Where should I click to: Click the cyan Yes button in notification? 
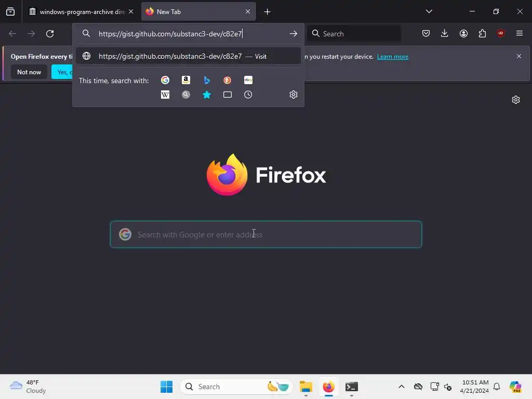click(x=62, y=72)
